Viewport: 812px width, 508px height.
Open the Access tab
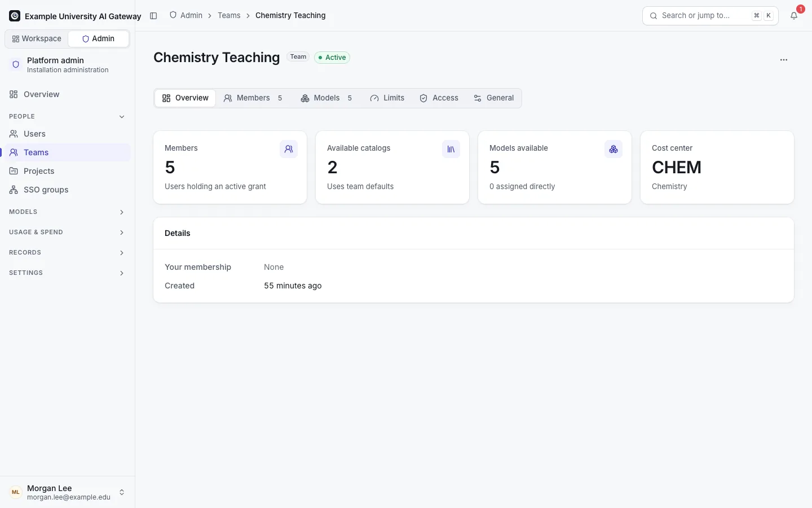[x=439, y=98]
